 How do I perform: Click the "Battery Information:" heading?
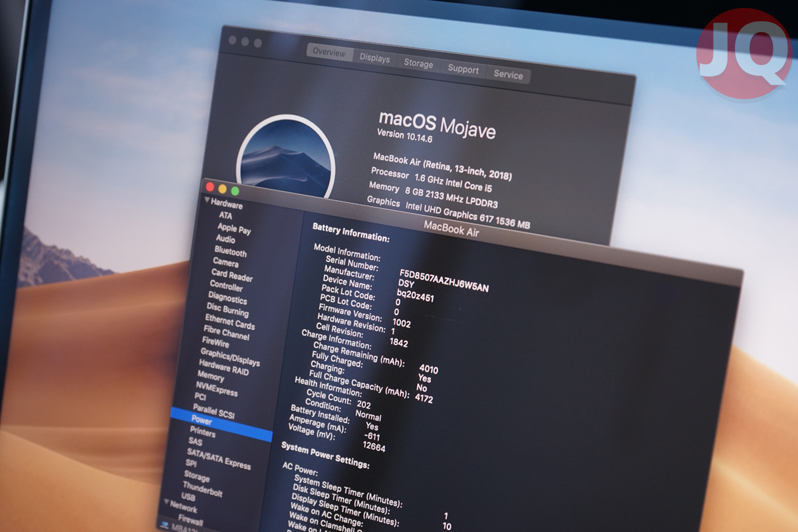351,232
